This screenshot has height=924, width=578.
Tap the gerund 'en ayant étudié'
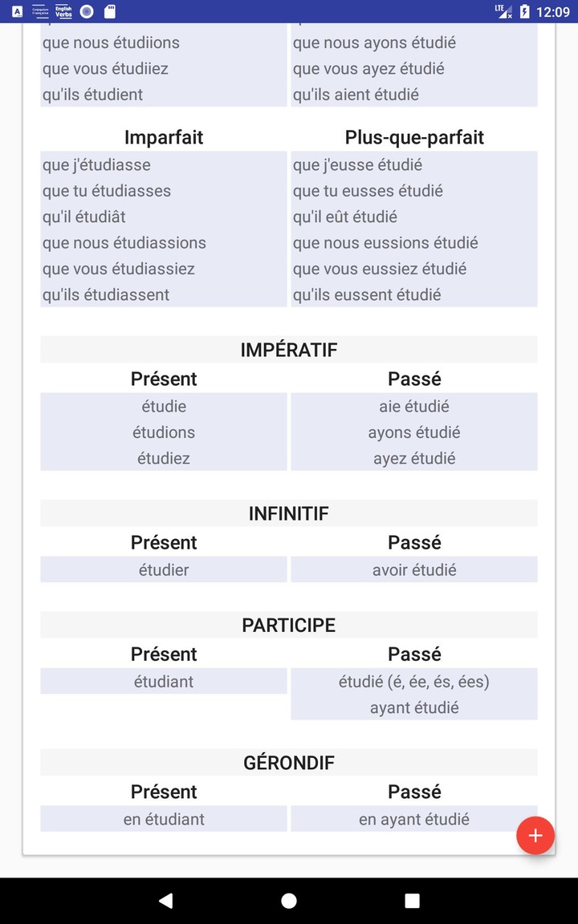[414, 819]
